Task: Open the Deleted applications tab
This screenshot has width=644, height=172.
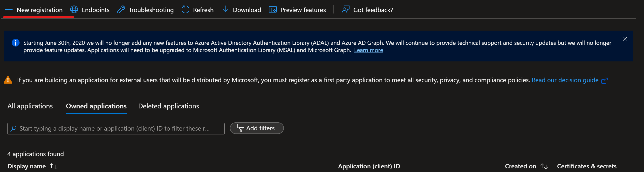Action: coord(168,106)
